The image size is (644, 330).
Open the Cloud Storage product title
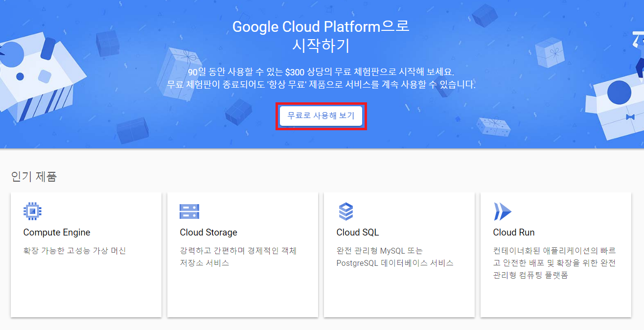(x=208, y=233)
